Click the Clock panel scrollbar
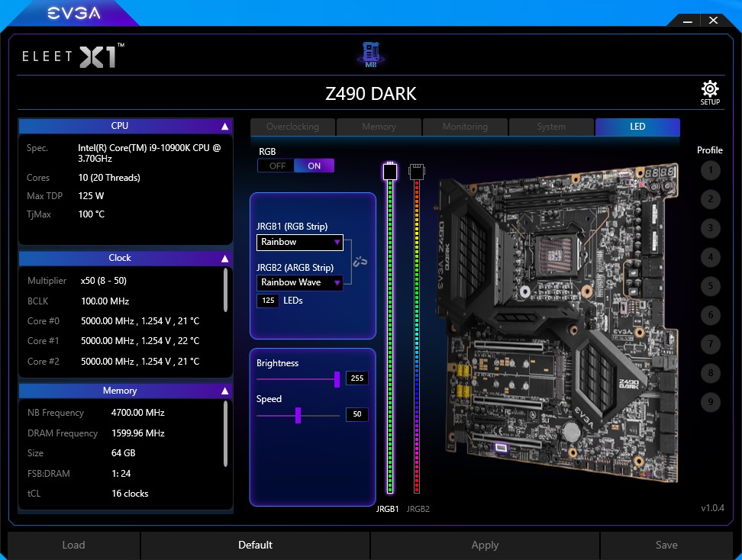 225,290
